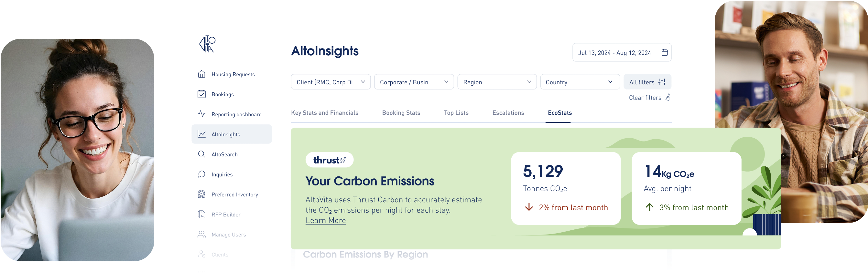Switch to the EcoStats tab

(x=559, y=112)
